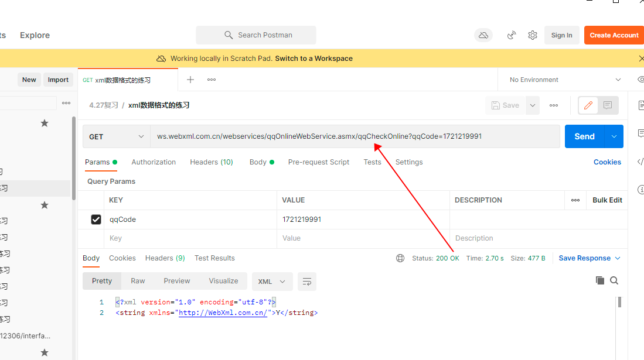644x360 pixels.
Task: Open the Tests tab
Action: coord(373,162)
